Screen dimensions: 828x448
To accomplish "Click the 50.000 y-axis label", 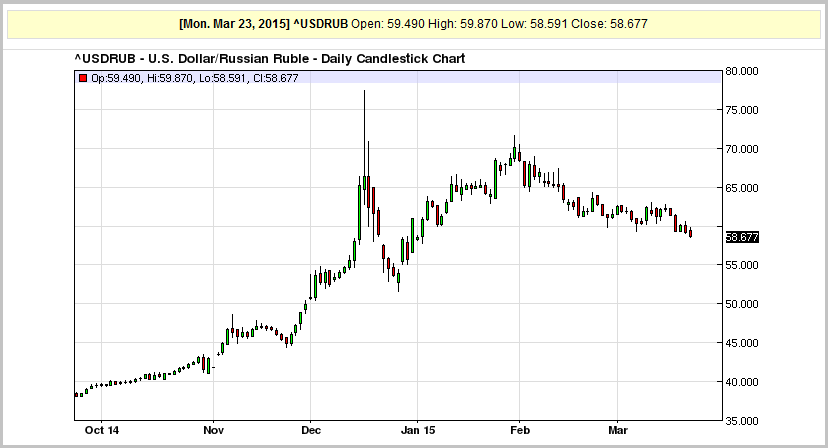I will click(742, 304).
